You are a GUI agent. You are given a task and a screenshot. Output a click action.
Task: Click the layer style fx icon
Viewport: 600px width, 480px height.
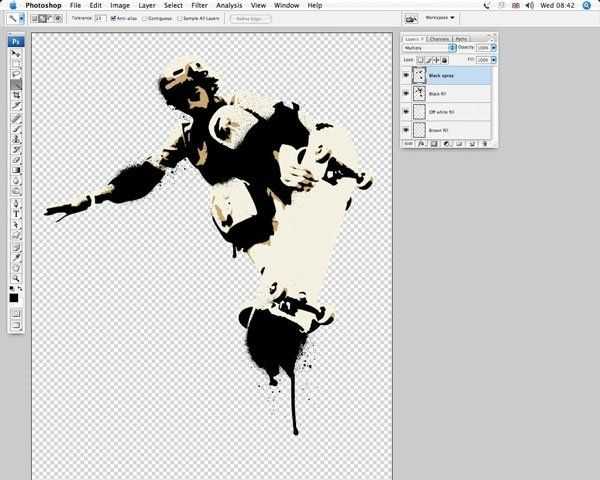422,144
